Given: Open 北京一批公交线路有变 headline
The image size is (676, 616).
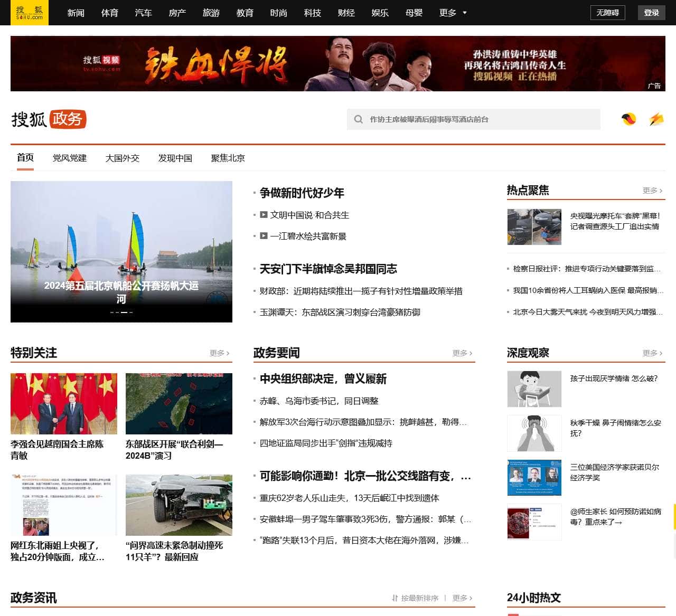Looking at the screenshot, I should [x=365, y=476].
